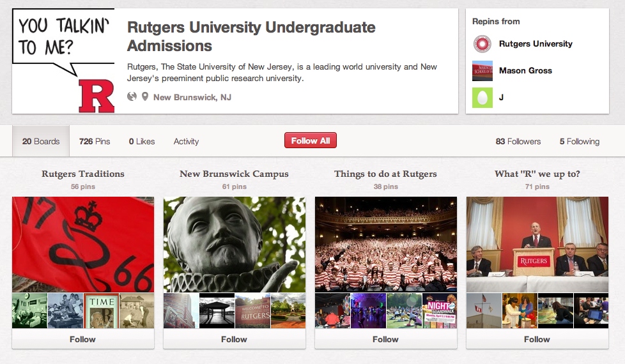Click the 56 pins count text
This screenshot has width=625, height=364.
[83, 186]
